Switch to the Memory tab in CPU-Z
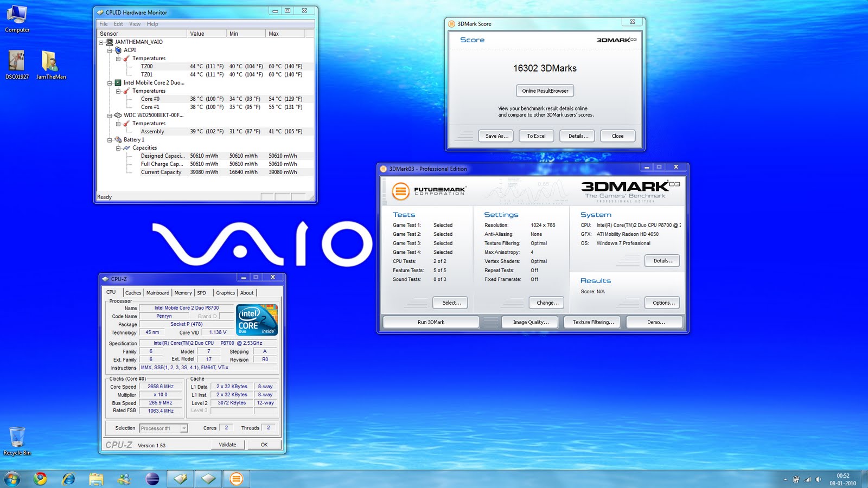 click(x=183, y=293)
